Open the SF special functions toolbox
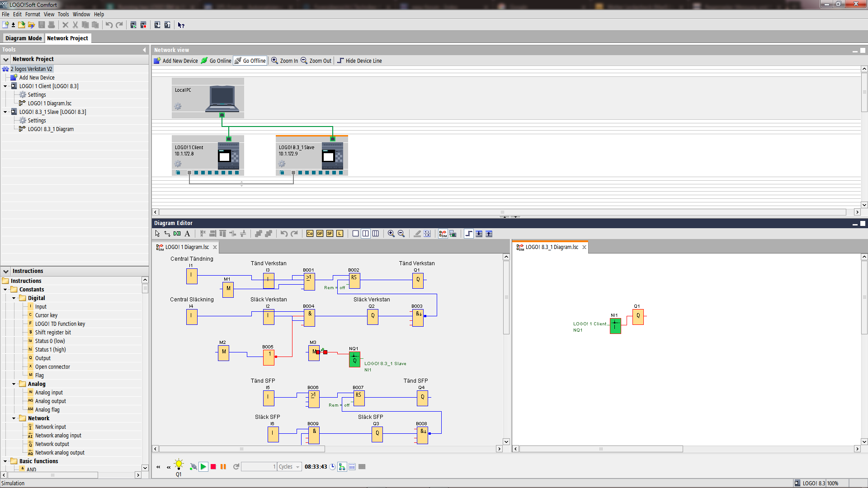The height and width of the screenshot is (488, 868). pyautogui.click(x=330, y=234)
